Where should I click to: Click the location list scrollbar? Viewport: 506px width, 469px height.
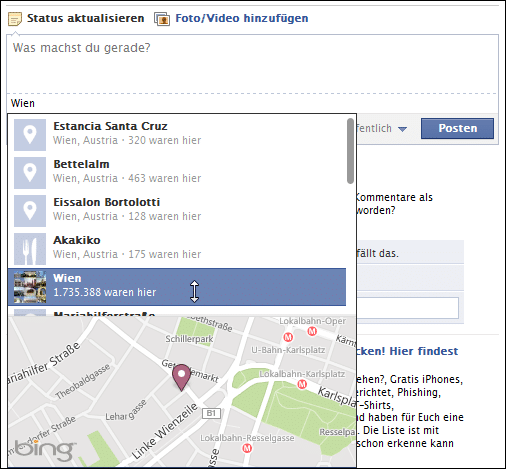tap(350, 151)
